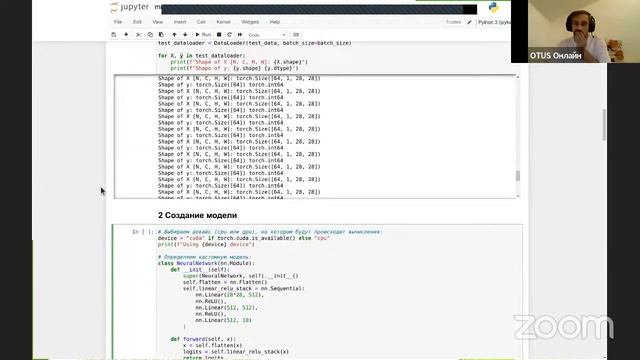Open the Kernel menu
640x360 pixels.
[x=223, y=22]
